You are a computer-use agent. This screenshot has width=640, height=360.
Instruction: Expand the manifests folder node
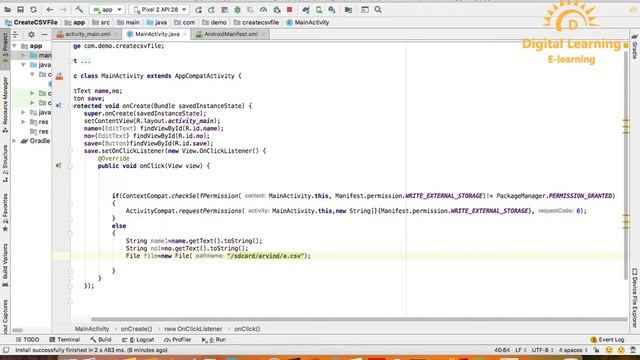tap(23, 55)
